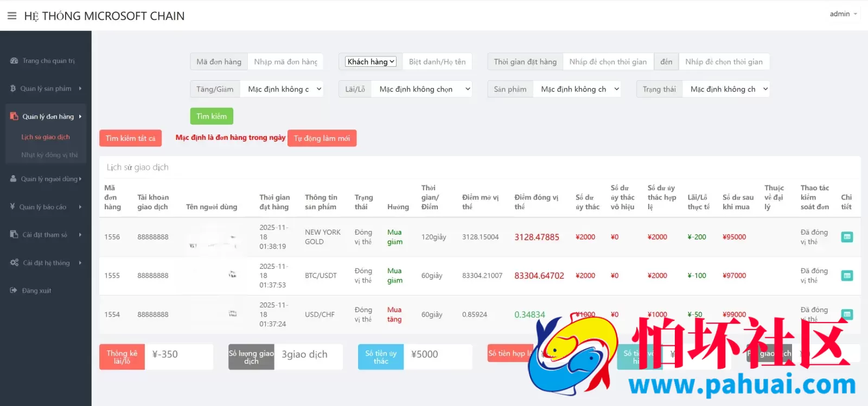Focus the order time end date field
The width and height of the screenshot is (868, 406).
(724, 62)
